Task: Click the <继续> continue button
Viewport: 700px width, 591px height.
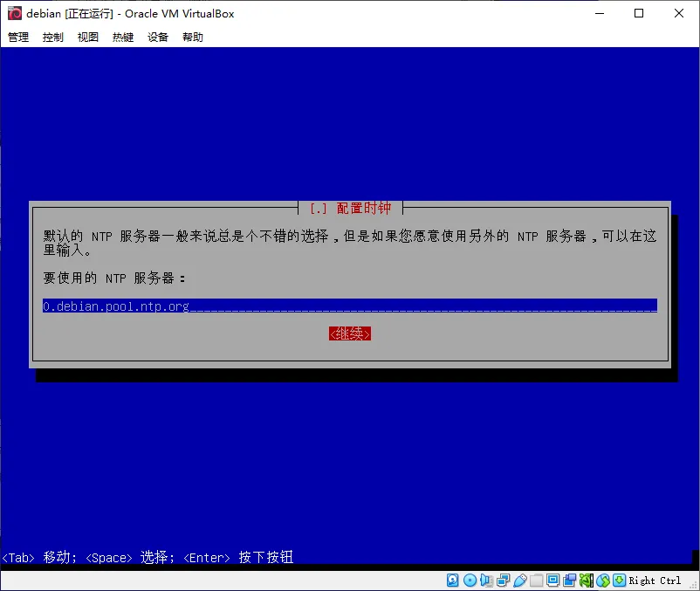Action: click(350, 333)
